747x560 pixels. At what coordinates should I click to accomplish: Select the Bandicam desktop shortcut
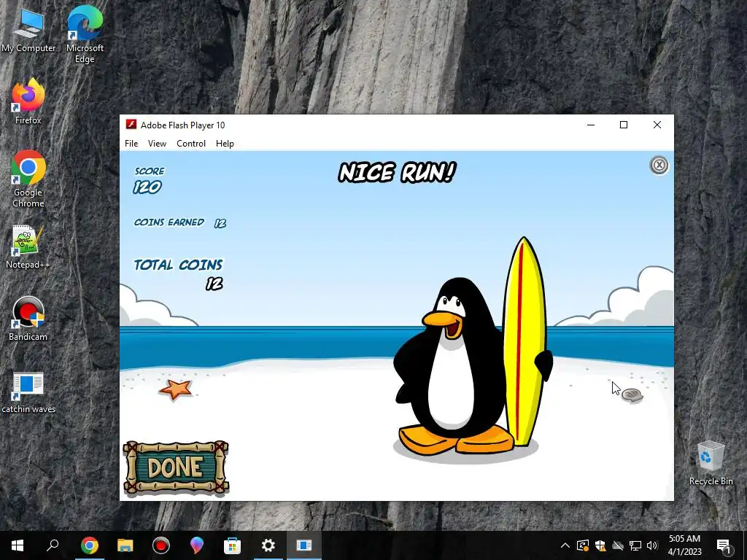(x=28, y=319)
